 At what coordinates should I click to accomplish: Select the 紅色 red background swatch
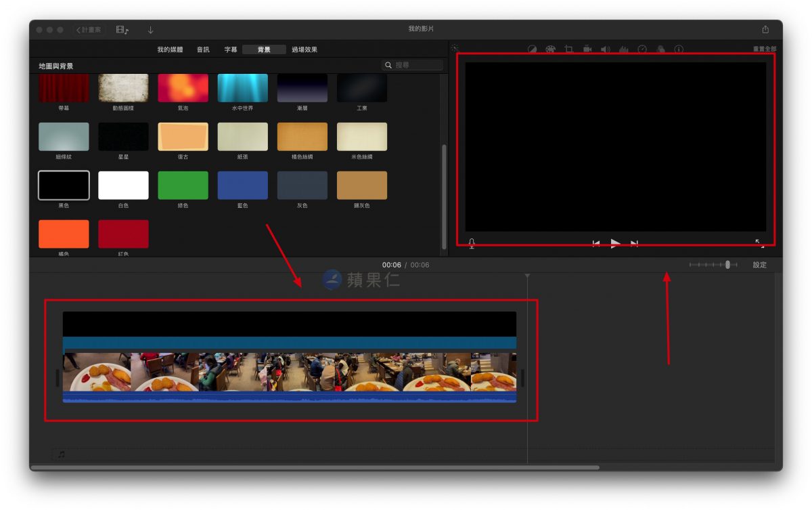pos(123,234)
